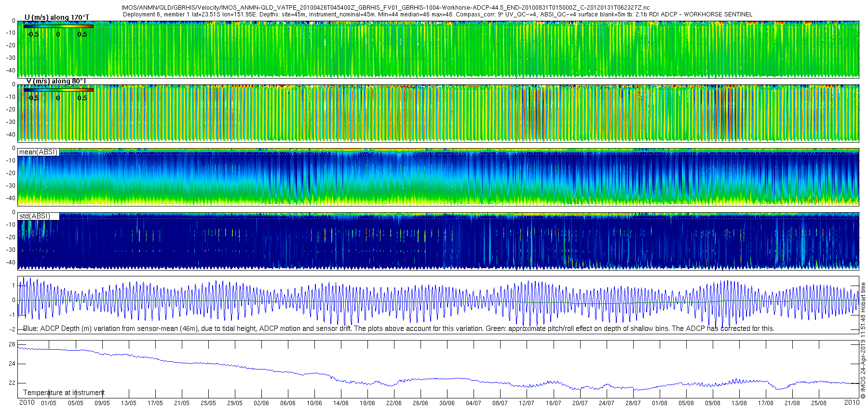Click the 25/08 date tick
The width and height of the screenshot is (868, 410).
coord(818,403)
